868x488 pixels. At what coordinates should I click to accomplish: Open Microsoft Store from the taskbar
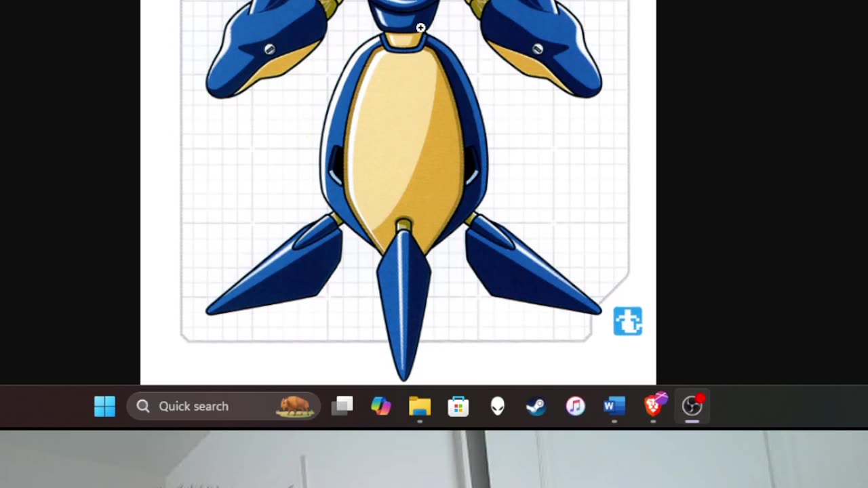click(458, 406)
